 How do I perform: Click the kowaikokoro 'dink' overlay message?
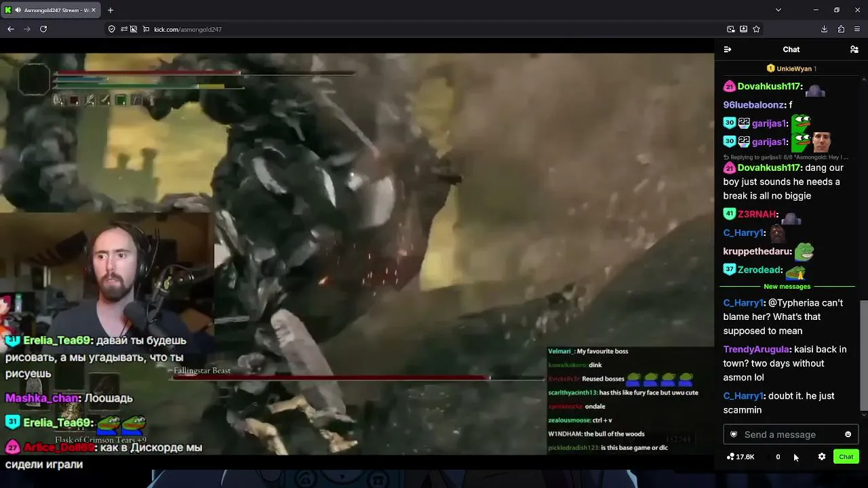coord(575,365)
